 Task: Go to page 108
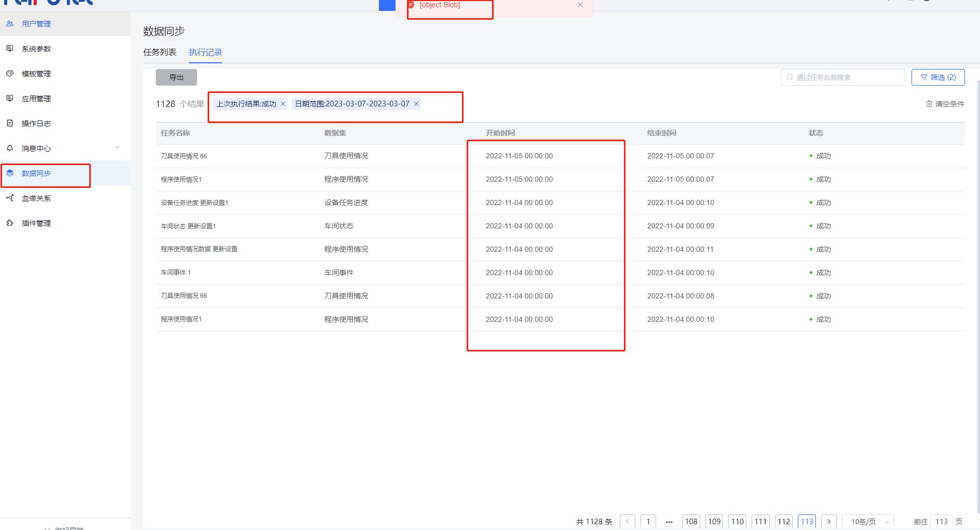(x=691, y=522)
